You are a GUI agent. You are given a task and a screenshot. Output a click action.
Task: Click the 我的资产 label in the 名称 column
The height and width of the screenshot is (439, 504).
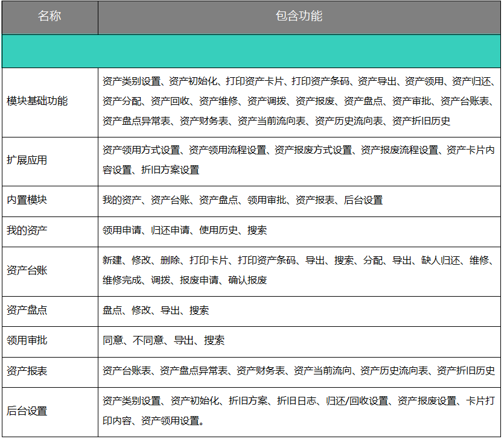(x=27, y=230)
